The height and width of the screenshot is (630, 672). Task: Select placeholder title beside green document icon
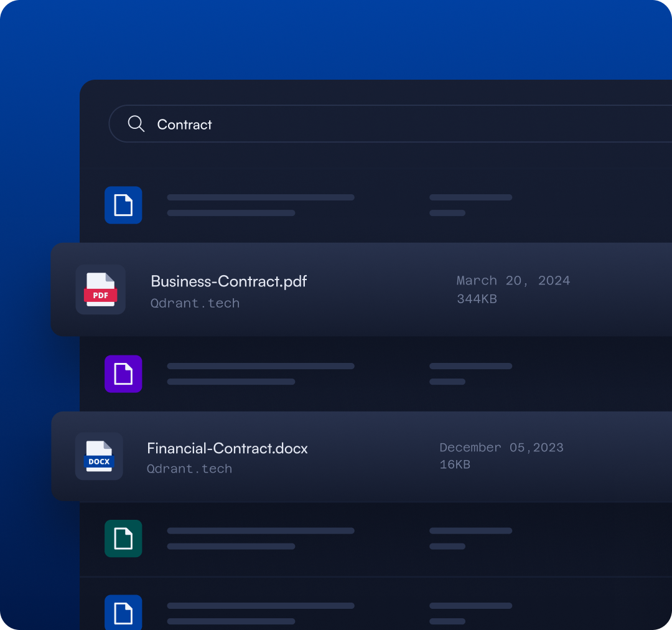point(260,531)
